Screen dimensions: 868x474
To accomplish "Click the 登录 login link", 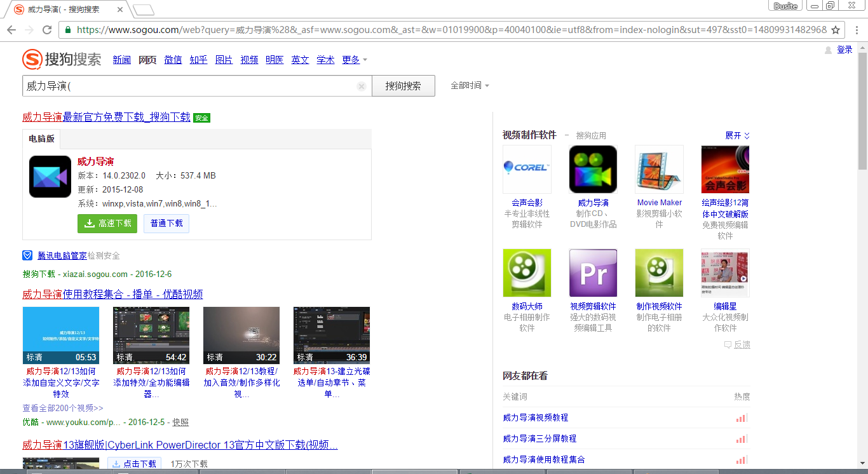I will tap(844, 50).
